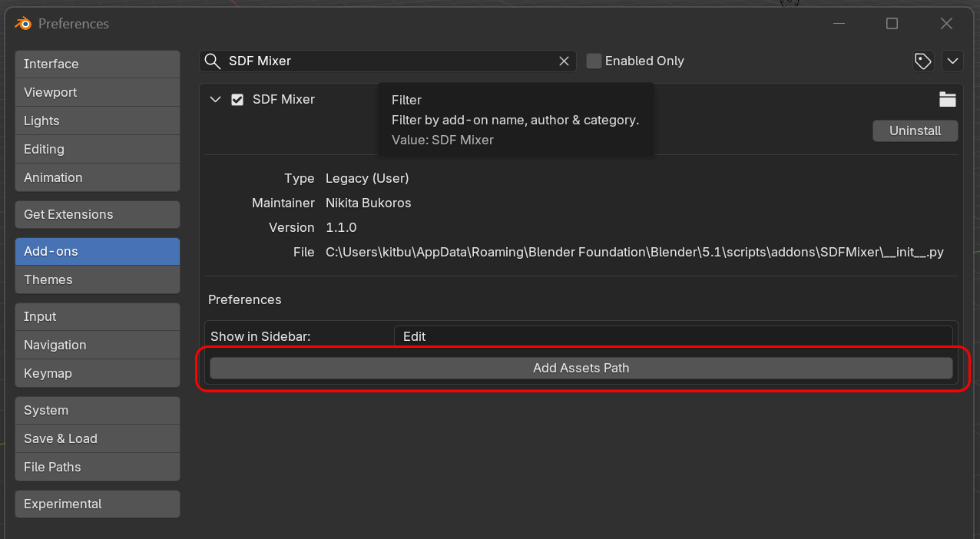Screen dimensions: 980x539
Task: Open the Keymap preferences tab
Action: 98,373
